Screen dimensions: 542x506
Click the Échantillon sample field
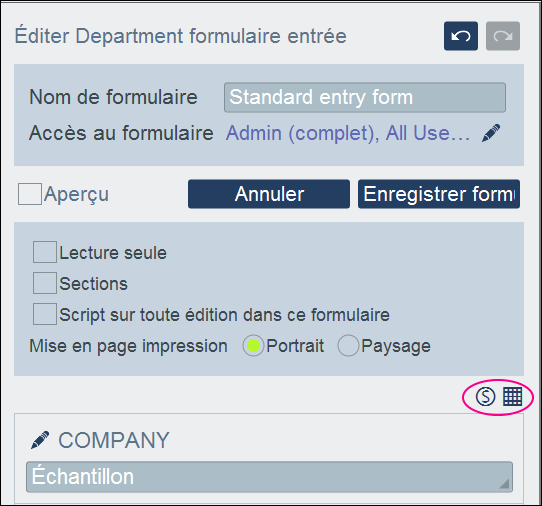[x=269, y=477]
